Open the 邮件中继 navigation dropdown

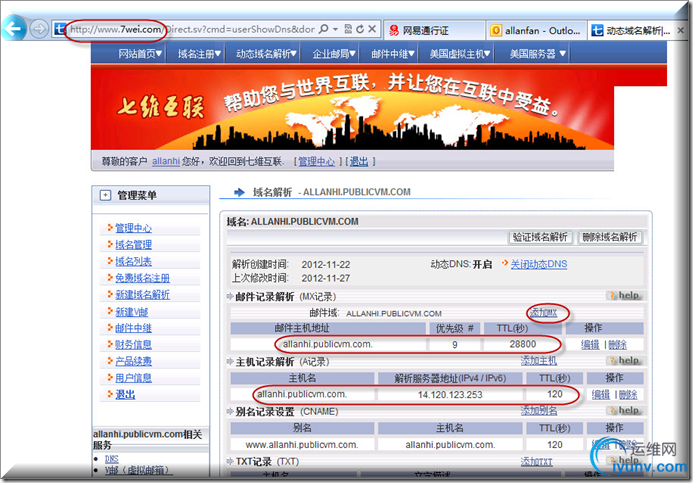[392, 54]
